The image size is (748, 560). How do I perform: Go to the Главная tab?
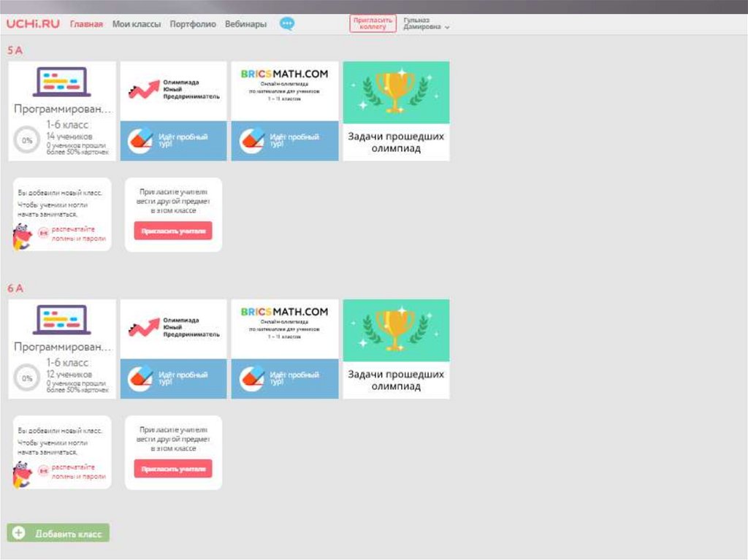(x=86, y=24)
